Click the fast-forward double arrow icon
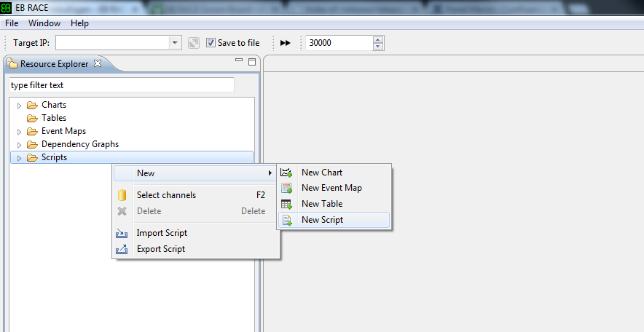The width and height of the screenshot is (644, 332). (x=285, y=43)
